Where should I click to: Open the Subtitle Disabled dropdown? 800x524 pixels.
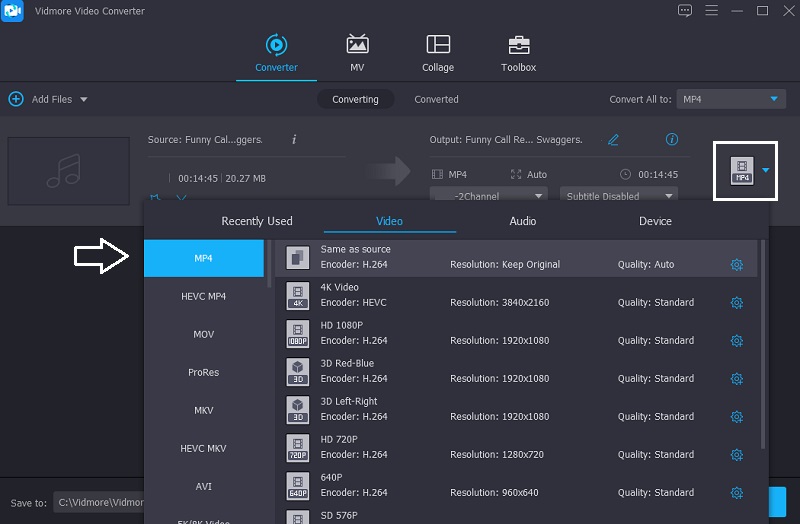point(618,196)
